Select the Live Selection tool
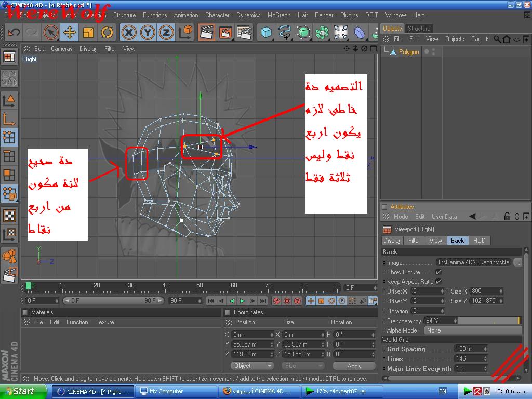Screen dimensions: 532x399 pos(51,33)
